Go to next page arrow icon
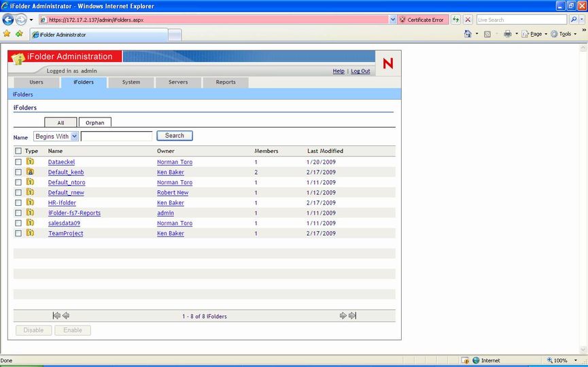The width and height of the screenshot is (588, 367). (x=343, y=315)
